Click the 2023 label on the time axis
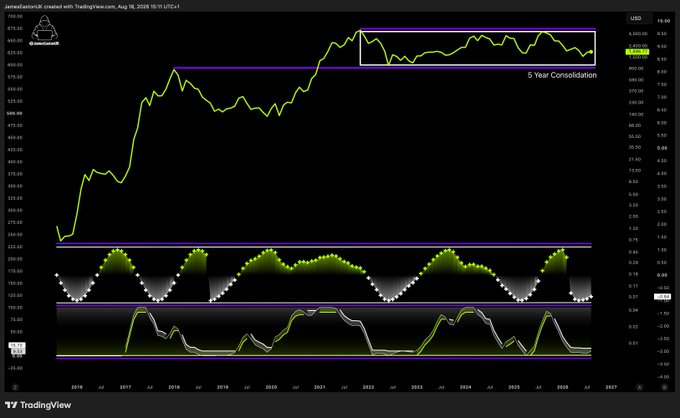The image size is (680, 418). [x=417, y=387]
